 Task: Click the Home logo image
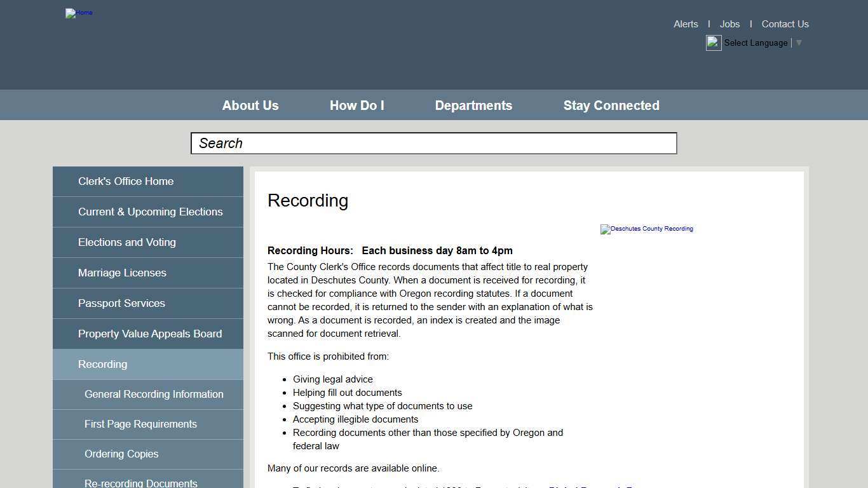tap(79, 13)
